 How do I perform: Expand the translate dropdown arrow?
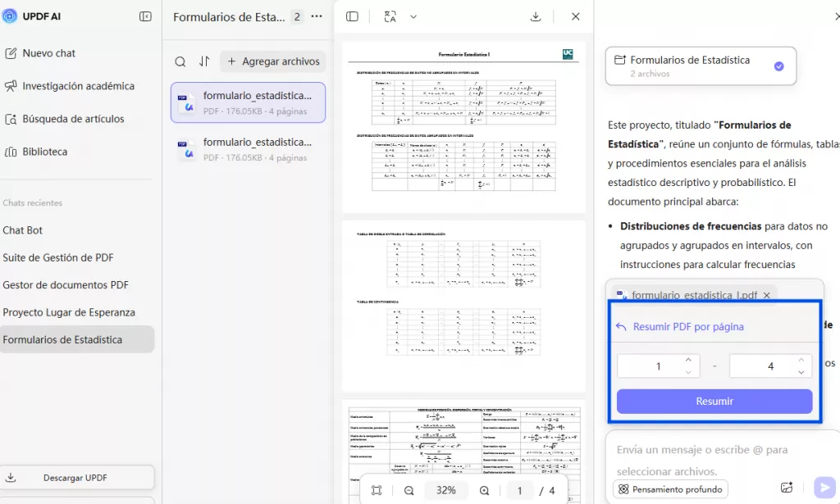coord(413,16)
